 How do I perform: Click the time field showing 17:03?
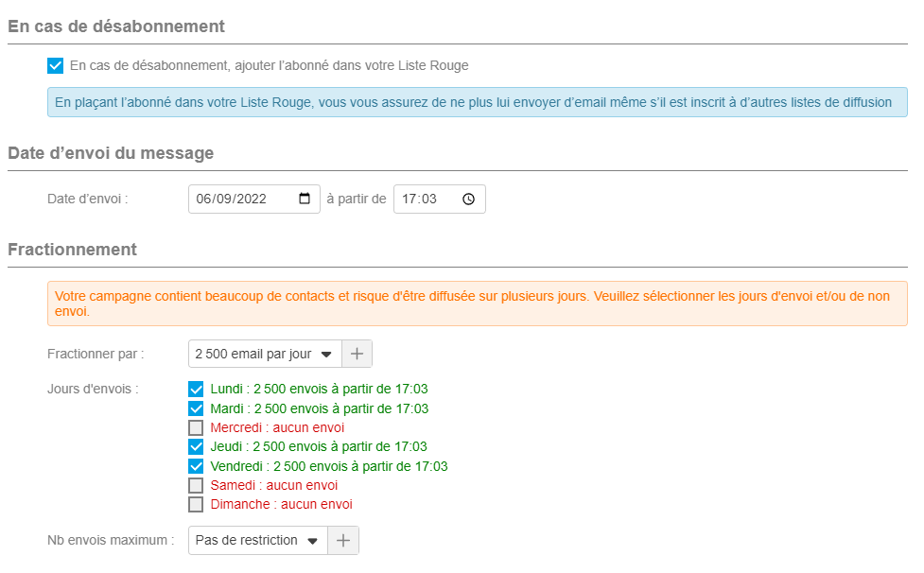[x=440, y=200]
